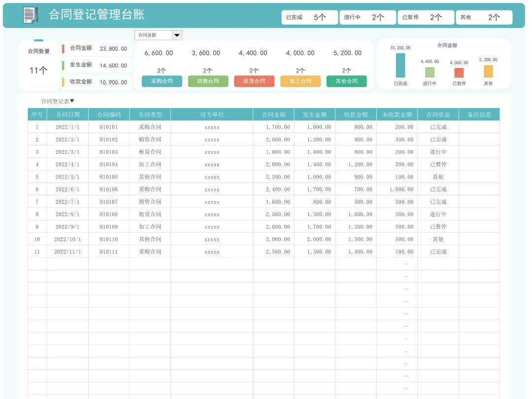Open the 合同金额 dropdown arrow
532x399 pixels.
177,35
